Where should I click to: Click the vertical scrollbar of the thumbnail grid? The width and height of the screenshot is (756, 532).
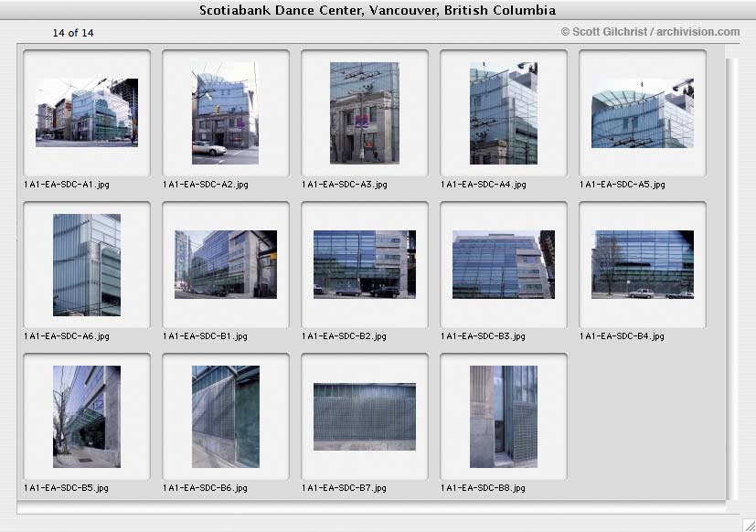[732, 280]
